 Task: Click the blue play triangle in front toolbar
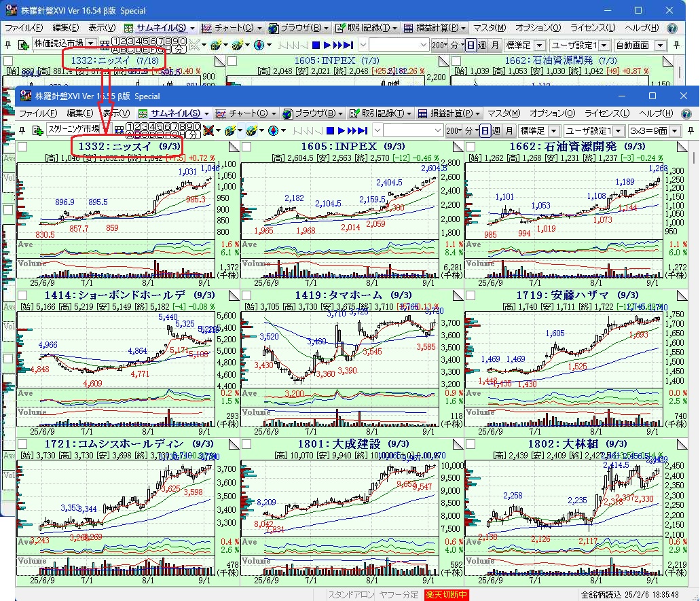(x=342, y=130)
